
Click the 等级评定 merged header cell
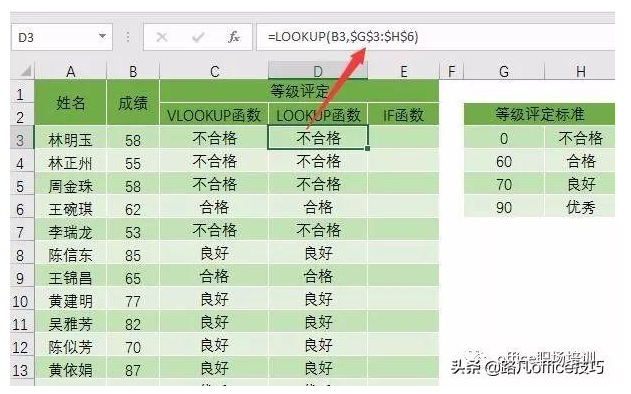pyautogui.click(x=299, y=91)
